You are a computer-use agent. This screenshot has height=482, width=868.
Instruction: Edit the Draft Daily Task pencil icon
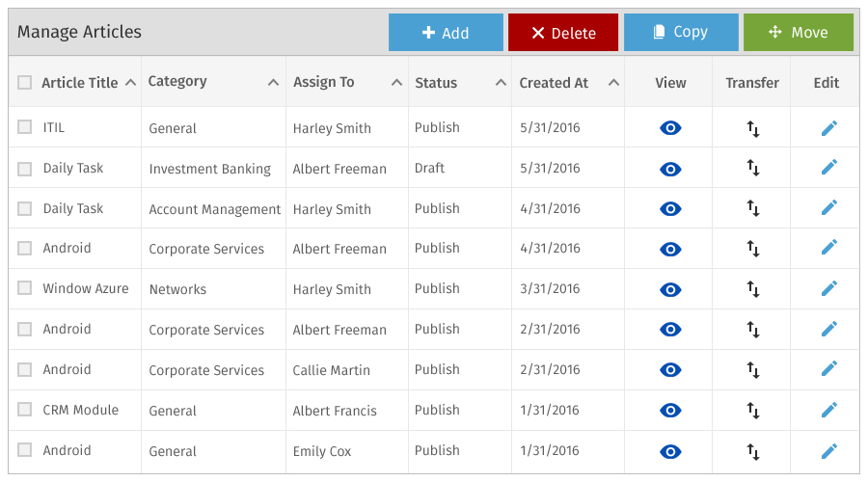tap(828, 167)
